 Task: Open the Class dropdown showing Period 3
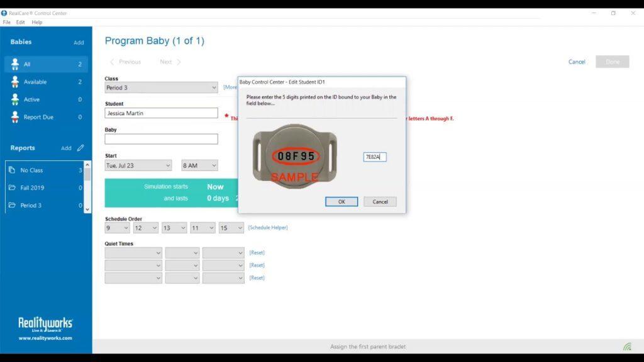point(160,87)
